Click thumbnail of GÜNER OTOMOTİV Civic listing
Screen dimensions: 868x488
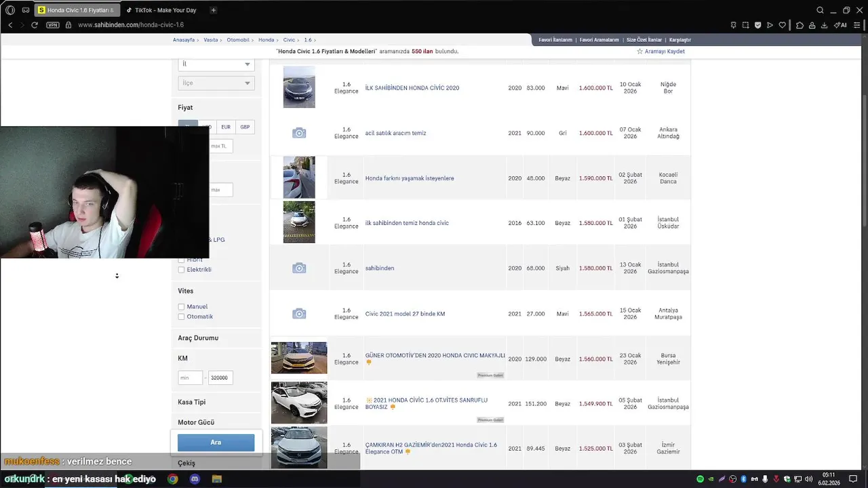(299, 358)
